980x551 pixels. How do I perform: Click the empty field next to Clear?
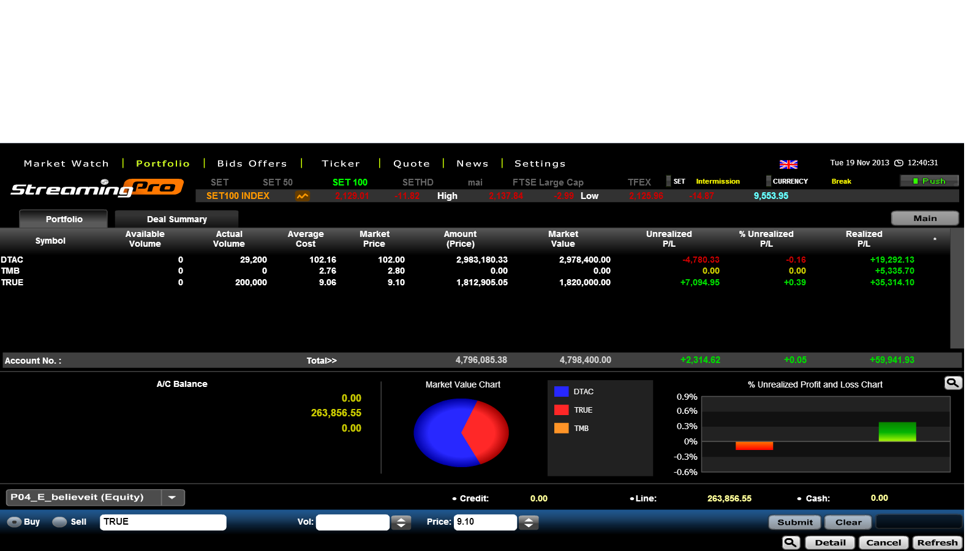coord(919,522)
